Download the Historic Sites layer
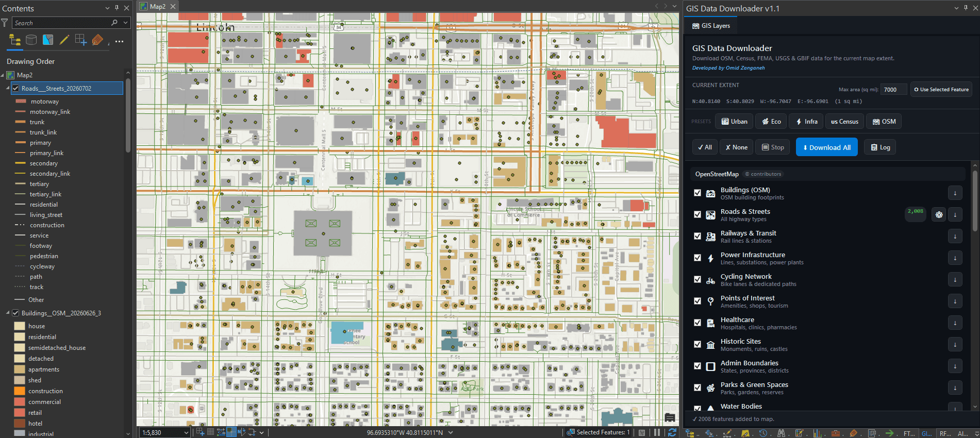This screenshot has height=438, width=980. (955, 345)
